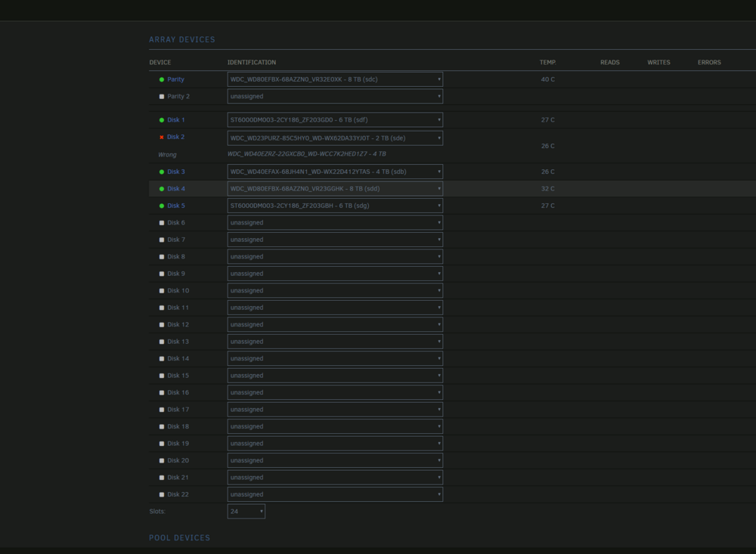Click the wrong disk WD40EZRZ identification text
This screenshot has height=554, width=756.
(x=307, y=154)
